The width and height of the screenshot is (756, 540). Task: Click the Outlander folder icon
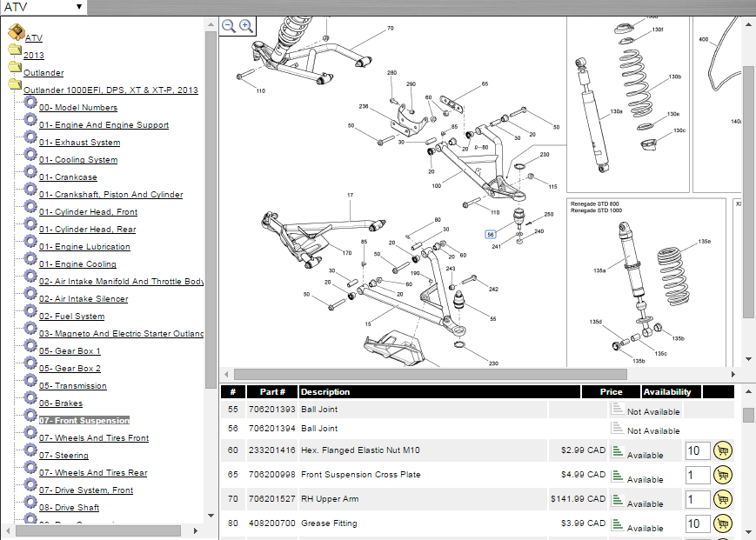click(x=15, y=66)
